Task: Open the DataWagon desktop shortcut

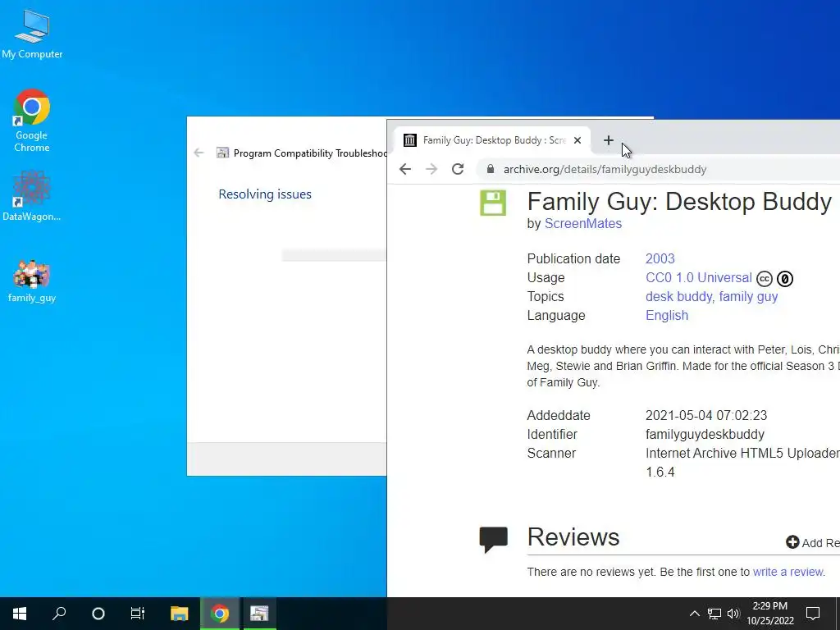Action: point(32,196)
